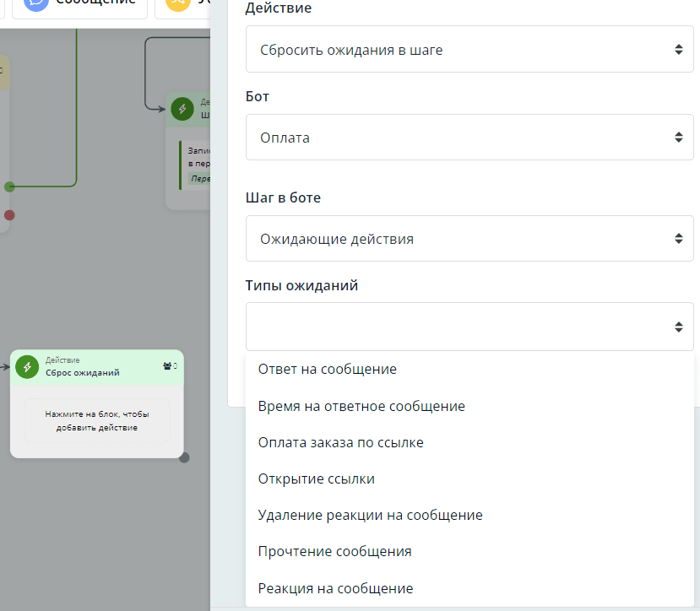
Task: Pick Открытие ссылки from the list
Action: tap(316, 479)
